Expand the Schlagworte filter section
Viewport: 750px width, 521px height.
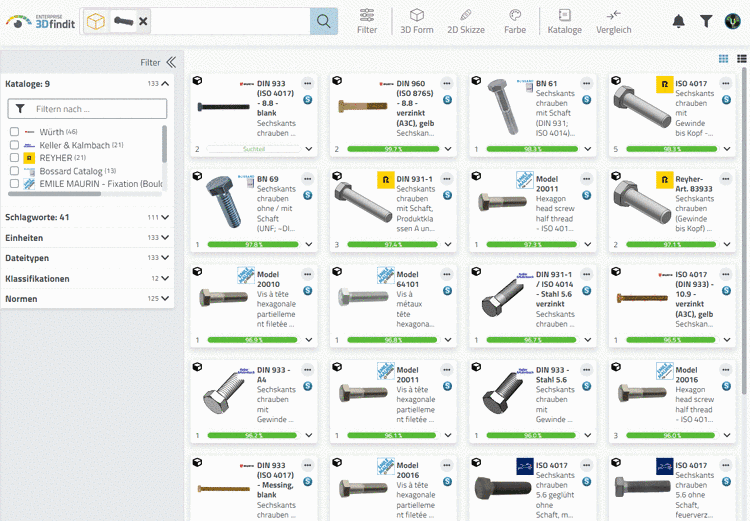pyautogui.click(x=165, y=217)
